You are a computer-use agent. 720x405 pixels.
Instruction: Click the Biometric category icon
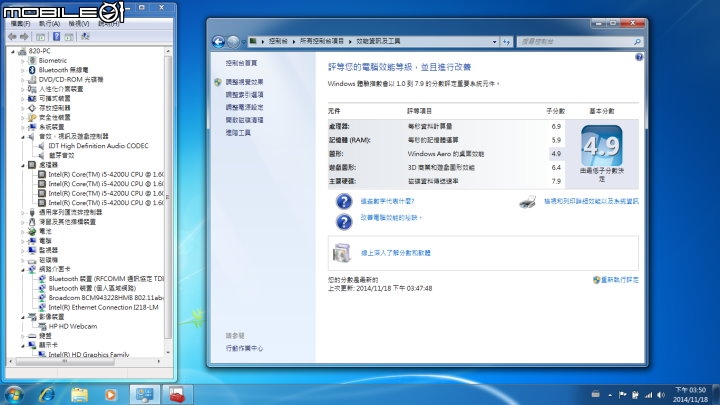(x=32, y=61)
